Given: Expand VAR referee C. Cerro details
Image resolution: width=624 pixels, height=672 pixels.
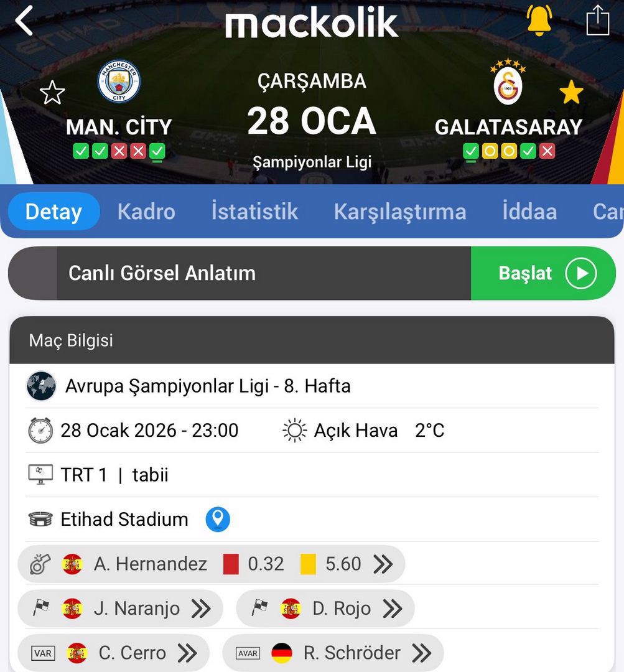Looking at the screenshot, I should tap(187, 653).
